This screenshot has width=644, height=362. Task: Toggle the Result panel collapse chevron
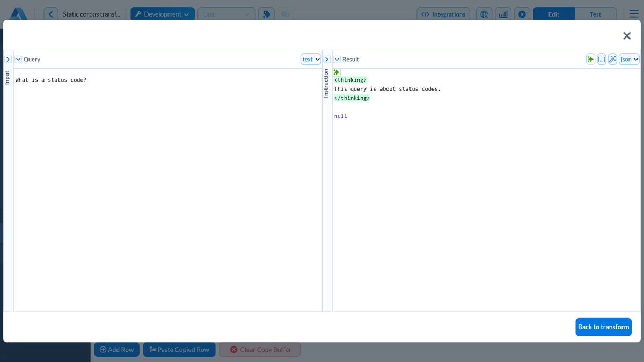click(x=337, y=59)
